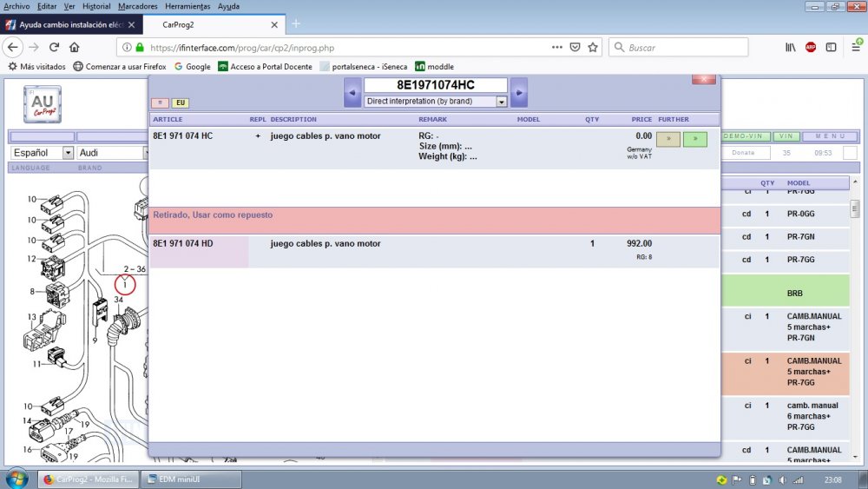Click the Buscar search field
This screenshot has height=489, width=868.
pyautogui.click(x=679, y=48)
